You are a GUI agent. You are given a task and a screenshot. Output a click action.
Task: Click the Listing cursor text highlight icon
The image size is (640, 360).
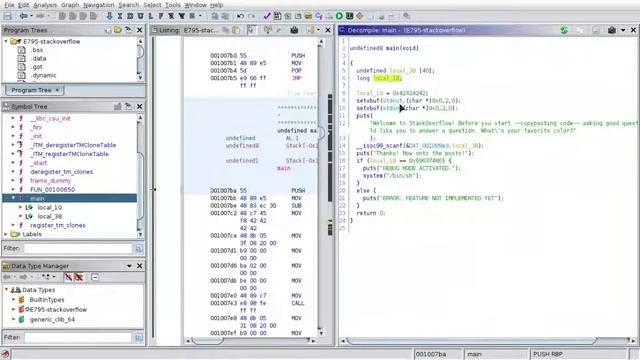(x=251, y=30)
